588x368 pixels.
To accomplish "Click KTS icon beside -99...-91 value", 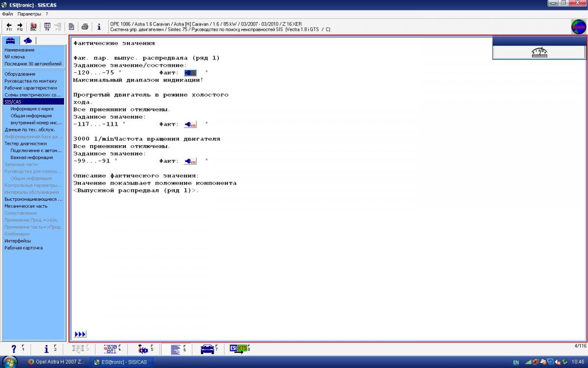I will (190, 161).
